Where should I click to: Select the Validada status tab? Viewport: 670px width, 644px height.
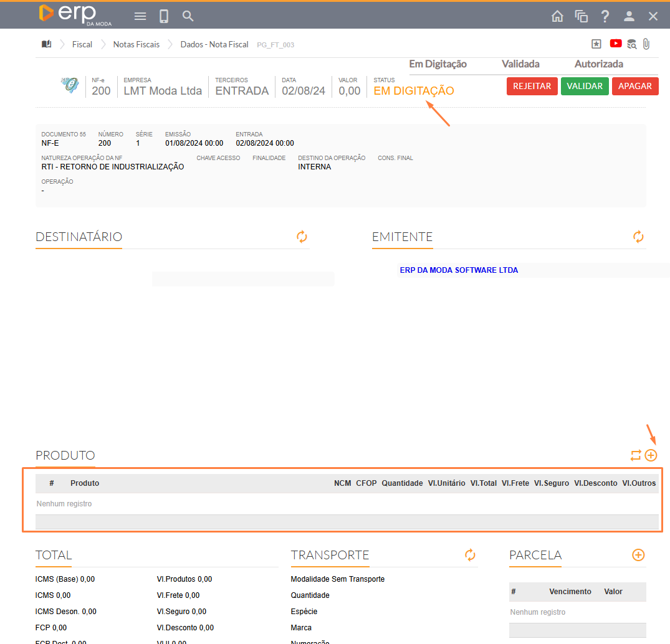520,64
